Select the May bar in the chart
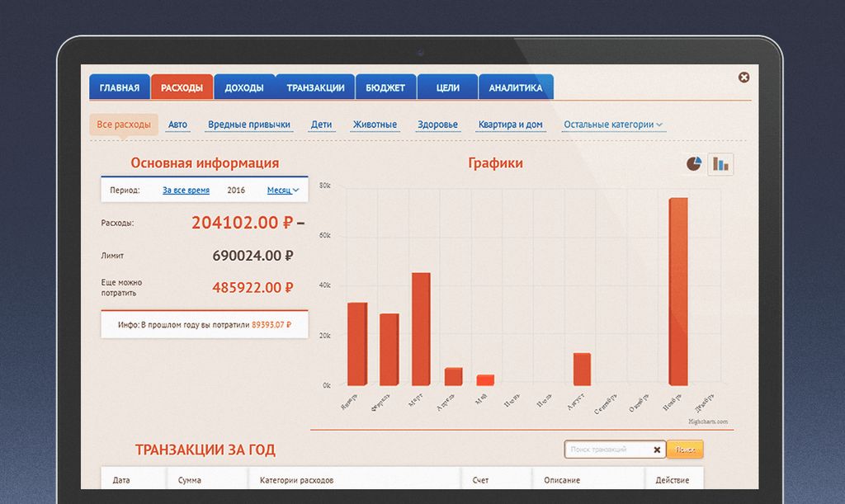 (x=485, y=380)
